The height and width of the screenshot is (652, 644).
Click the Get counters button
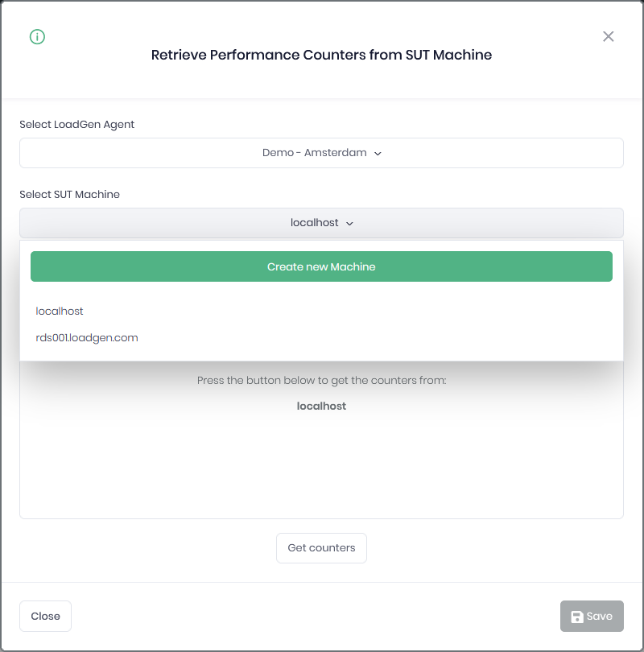click(x=321, y=548)
